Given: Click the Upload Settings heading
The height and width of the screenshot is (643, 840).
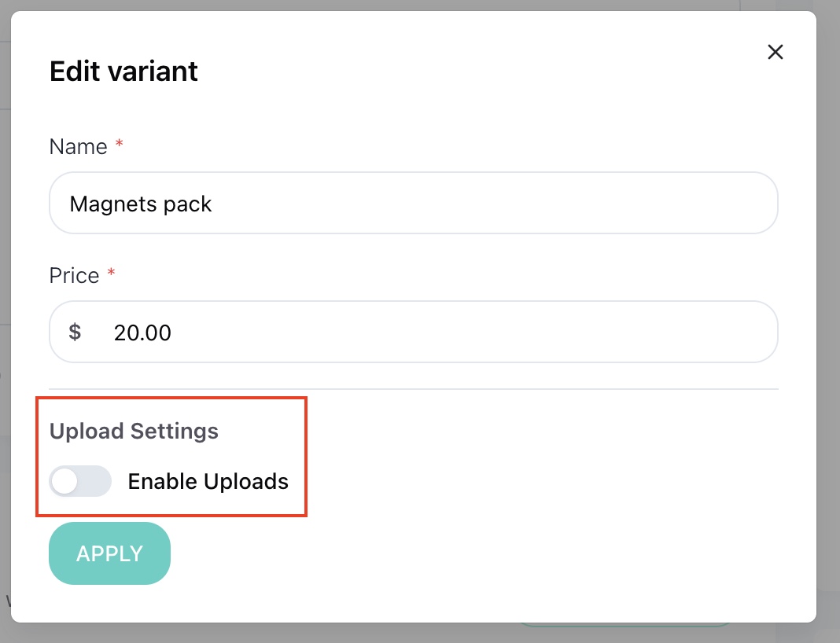Looking at the screenshot, I should coord(134,431).
